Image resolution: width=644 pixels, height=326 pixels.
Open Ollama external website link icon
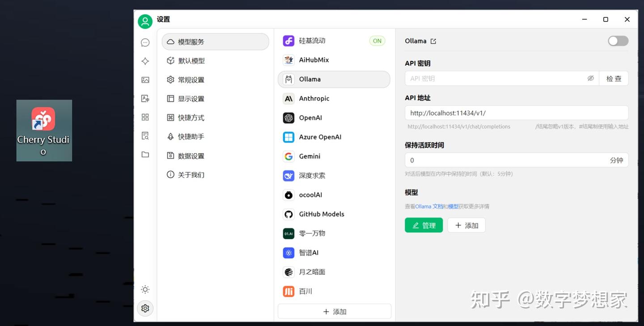coord(433,41)
